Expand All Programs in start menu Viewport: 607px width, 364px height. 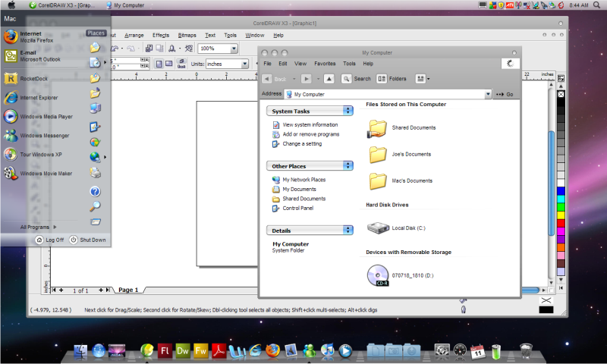click(39, 227)
